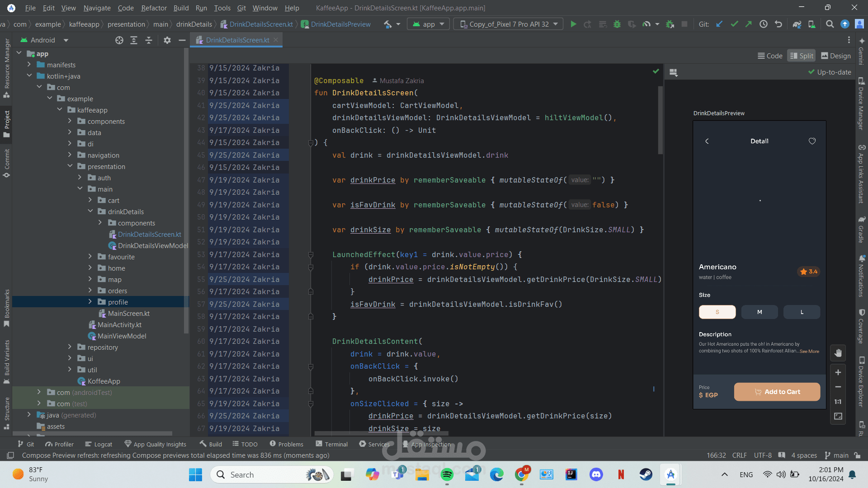Click gear settings icon in Project panel
The image size is (868, 488).
167,40
